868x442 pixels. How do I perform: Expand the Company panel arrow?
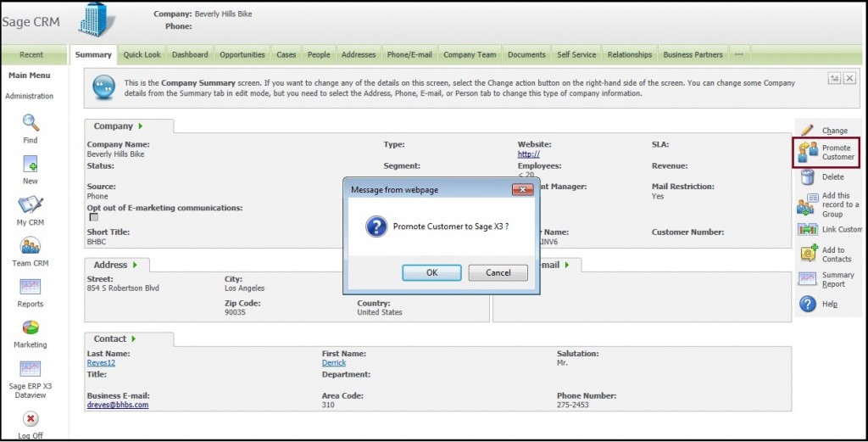pyautogui.click(x=141, y=126)
